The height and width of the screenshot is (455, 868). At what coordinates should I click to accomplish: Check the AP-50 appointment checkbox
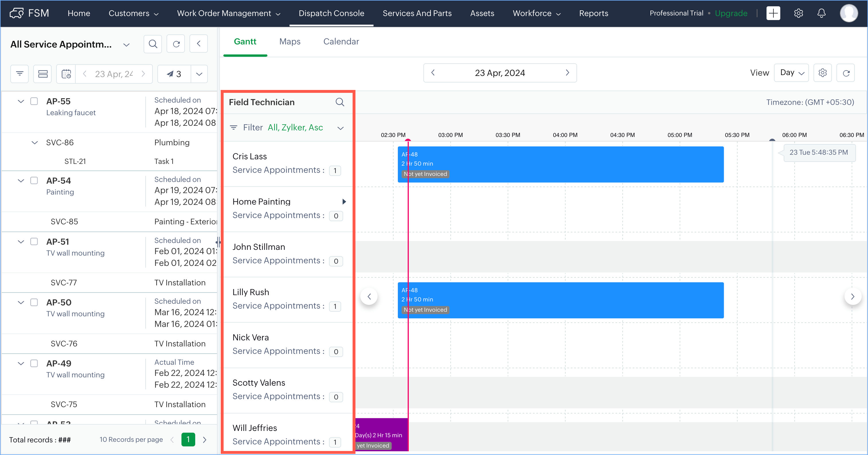click(x=34, y=302)
